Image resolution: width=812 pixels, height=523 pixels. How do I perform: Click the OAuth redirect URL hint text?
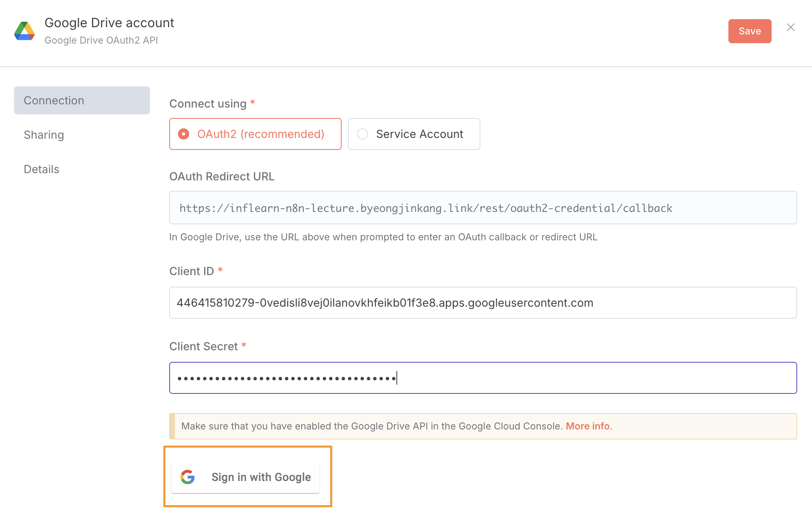[383, 237]
